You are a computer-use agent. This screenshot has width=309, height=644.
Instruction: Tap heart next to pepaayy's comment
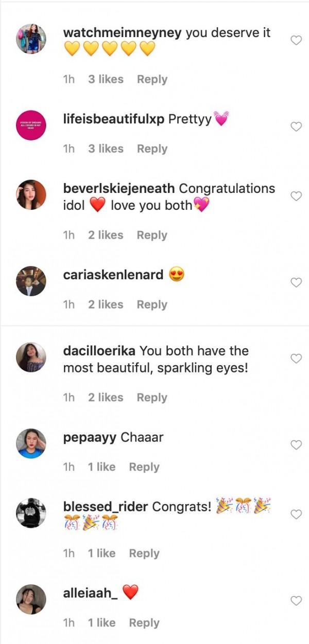click(296, 445)
